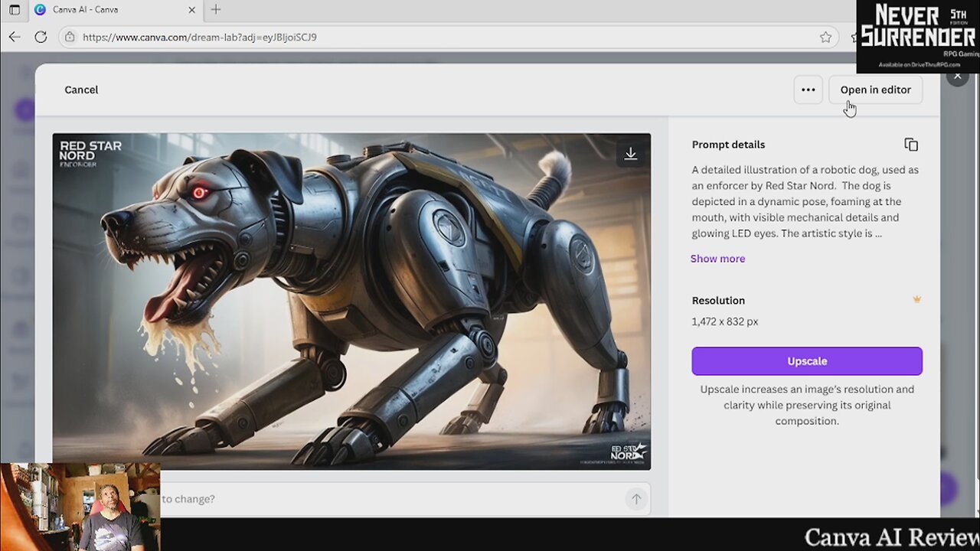The height and width of the screenshot is (551, 980).
Task: Bookmark page with star icon
Action: (825, 37)
